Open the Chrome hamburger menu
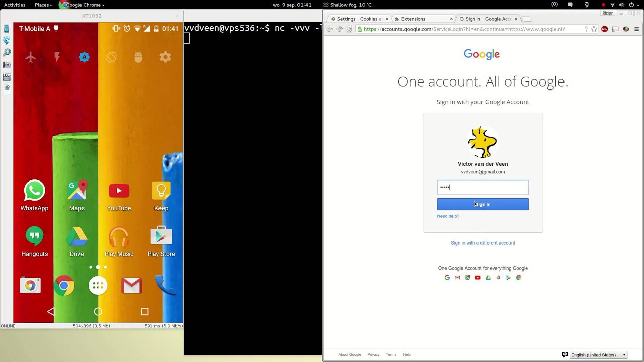Viewport: 644px width, 362px height. tap(637, 29)
